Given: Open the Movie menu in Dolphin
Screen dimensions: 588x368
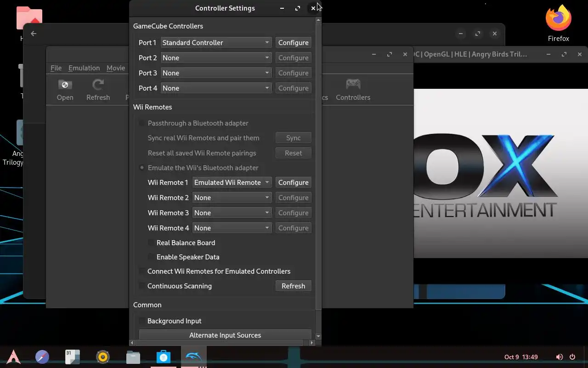Looking at the screenshot, I should tap(116, 68).
